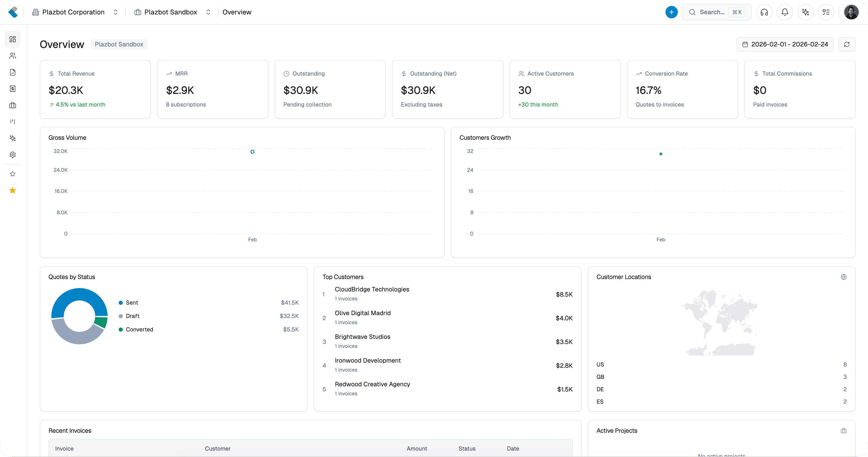Open the Invoices section via receipt icon

(12, 88)
